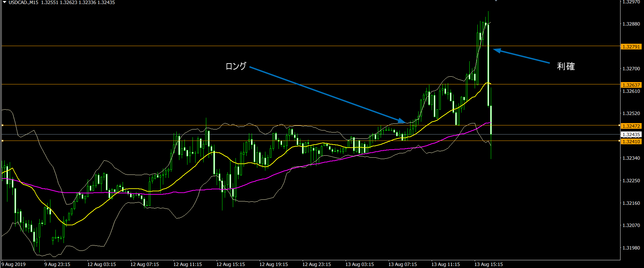Select the high value 1.32623 in header

pos(68,2)
